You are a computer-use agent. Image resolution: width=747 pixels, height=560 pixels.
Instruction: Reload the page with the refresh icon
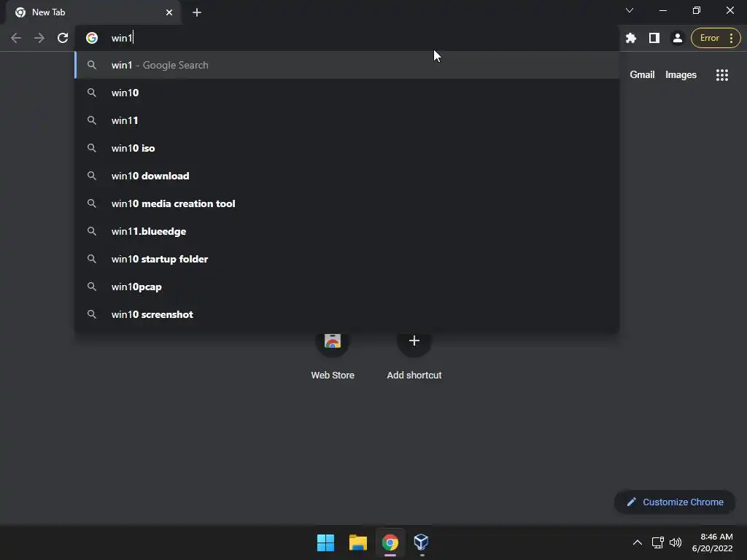coord(63,38)
